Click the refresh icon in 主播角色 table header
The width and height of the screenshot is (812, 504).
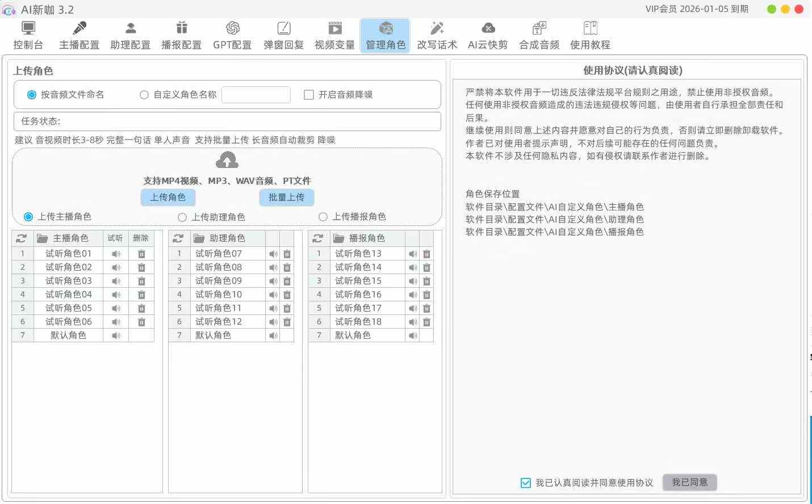coord(22,238)
